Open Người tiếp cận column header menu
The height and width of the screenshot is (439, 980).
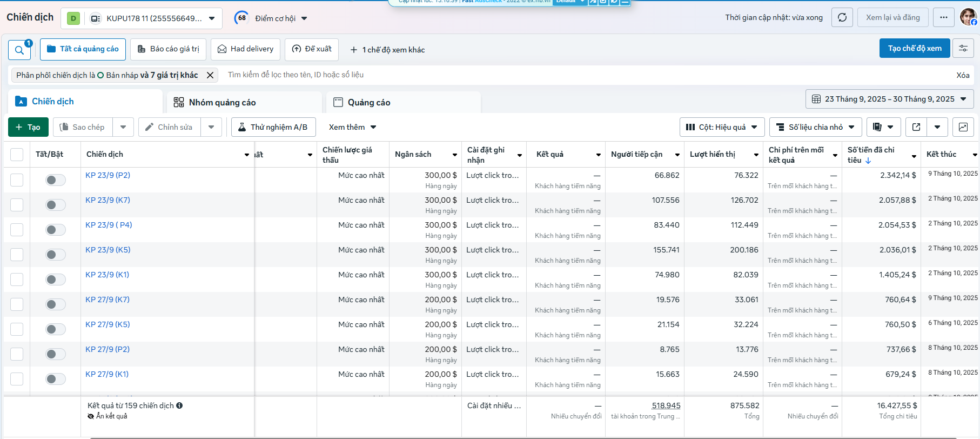click(677, 155)
